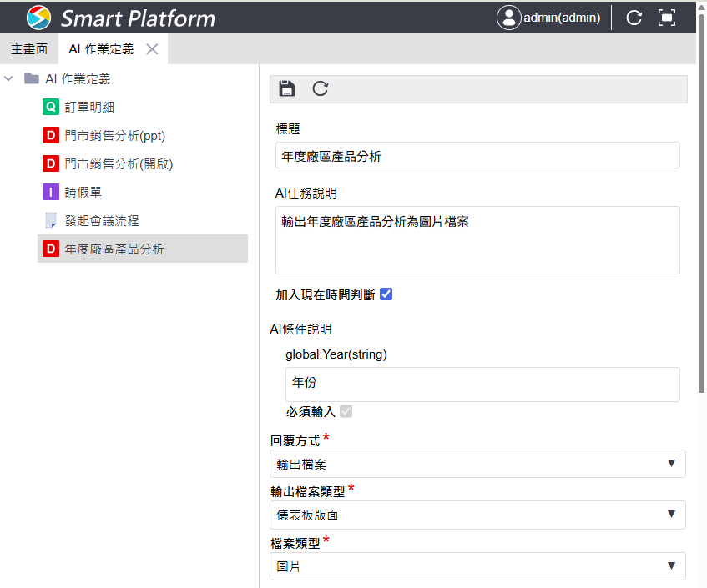707x588 pixels.
Task: Click the save disk icon in toolbar
Action: 287,89
